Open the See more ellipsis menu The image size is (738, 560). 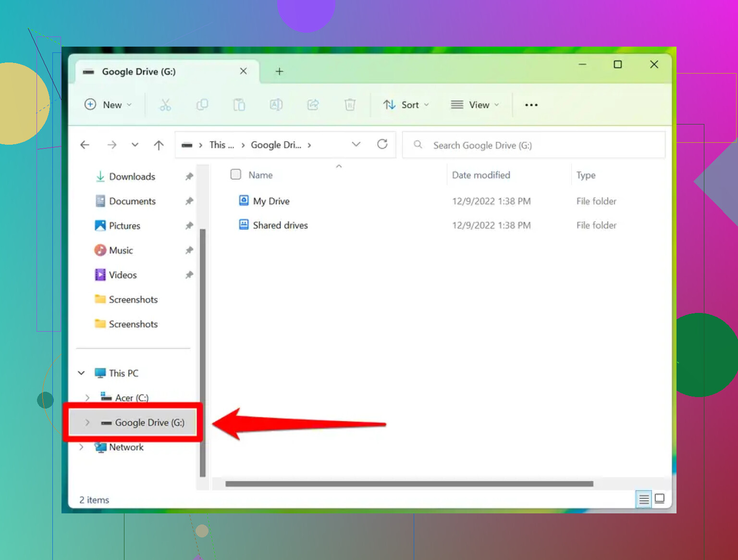[531, 105]
